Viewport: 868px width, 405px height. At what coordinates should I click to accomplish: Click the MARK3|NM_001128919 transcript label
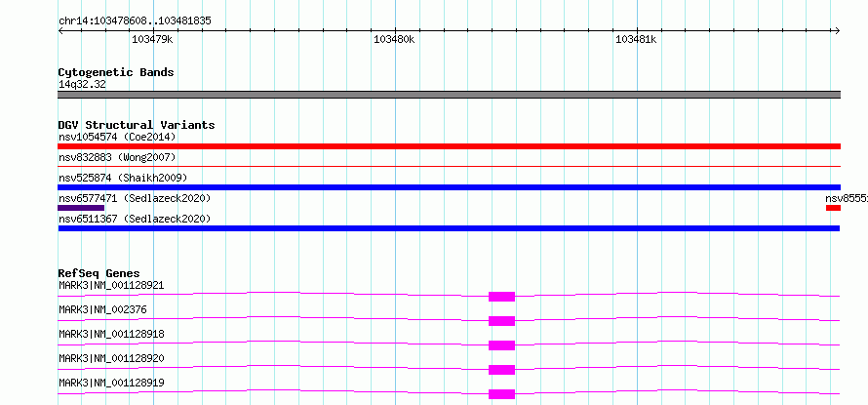click(x=111, y=383)
